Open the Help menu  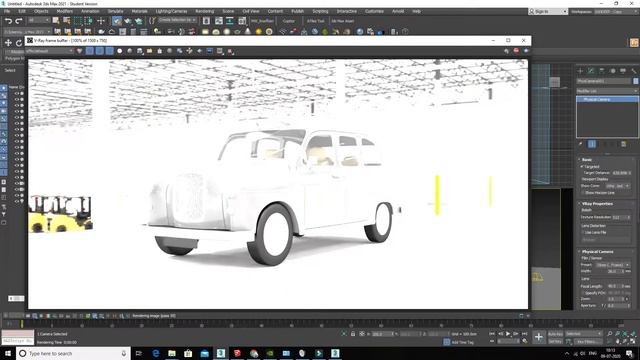click(416, 11)
